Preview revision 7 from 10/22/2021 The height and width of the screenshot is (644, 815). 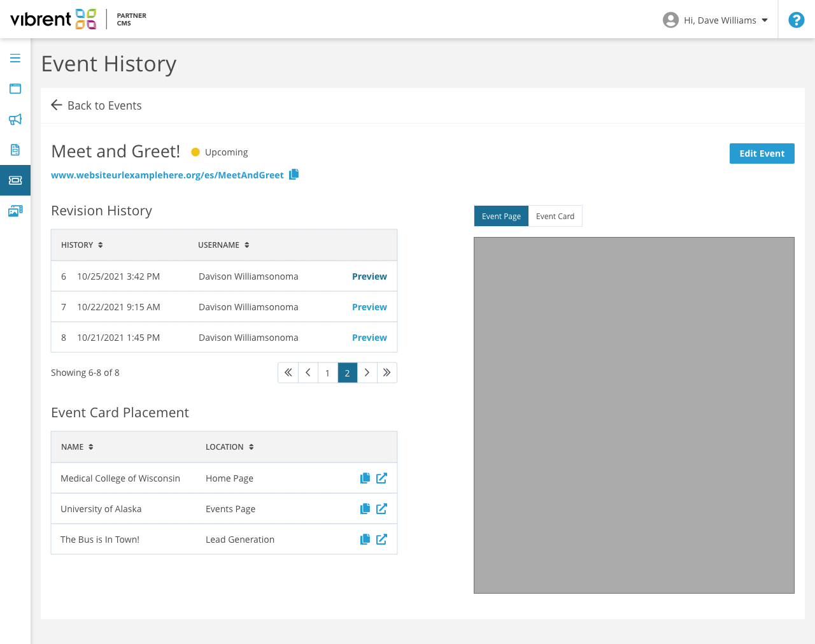click(x=369, y=307)
